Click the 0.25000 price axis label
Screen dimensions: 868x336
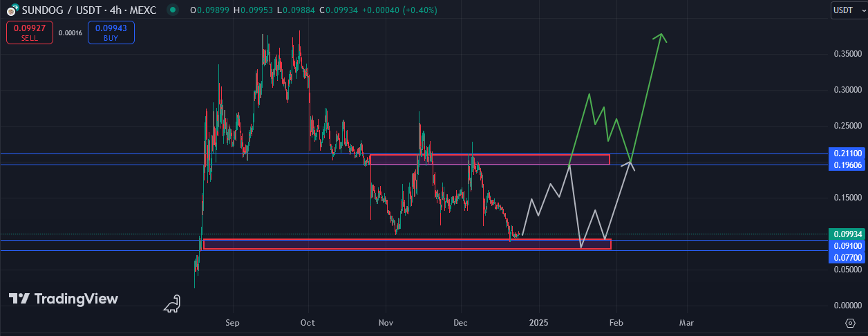(847, 126)
